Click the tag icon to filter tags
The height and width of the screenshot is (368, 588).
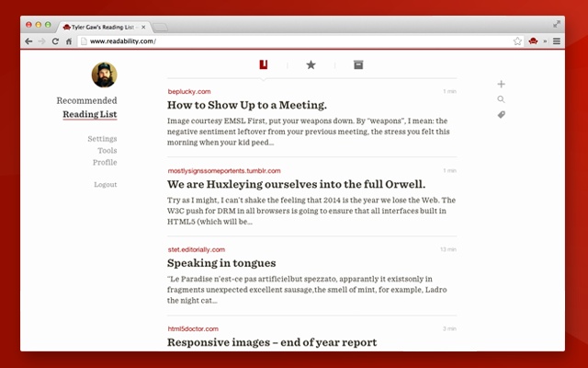click(501, 115)
